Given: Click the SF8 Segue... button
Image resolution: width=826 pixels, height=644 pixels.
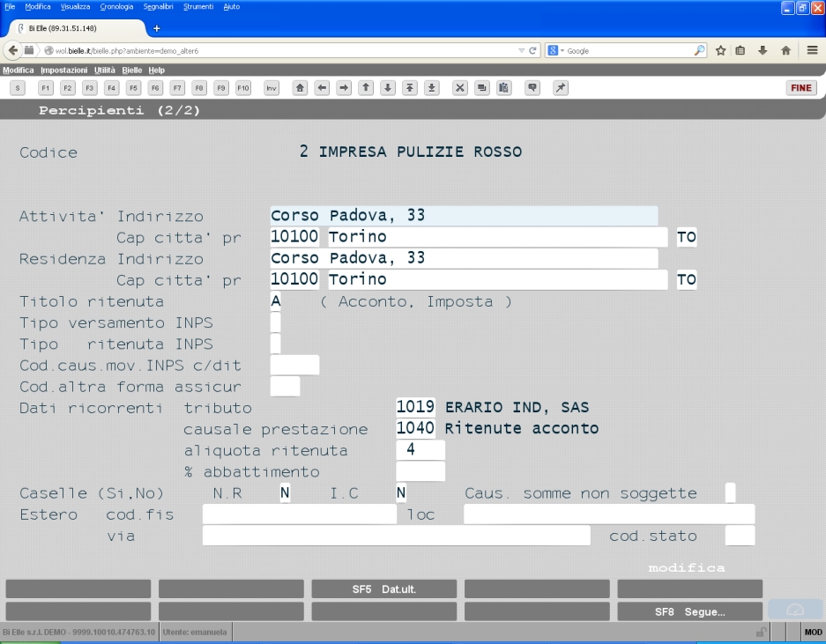Looking at the screenshot, I should (689, 612).
